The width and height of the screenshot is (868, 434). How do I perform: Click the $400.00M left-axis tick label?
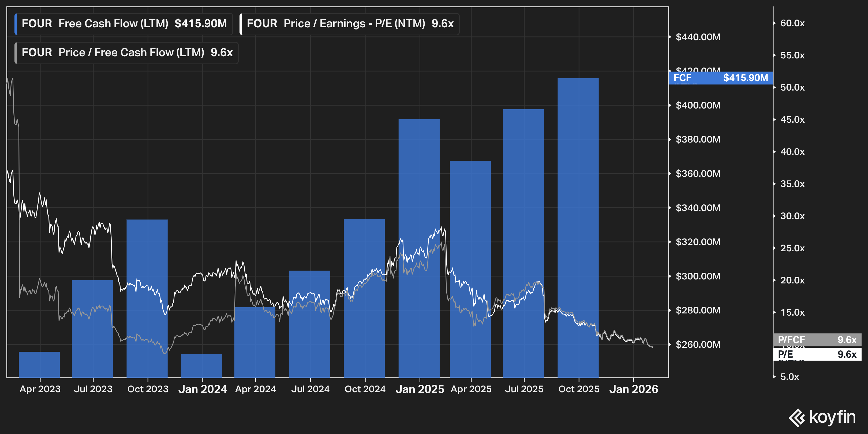pyautogui.click(x=698, y=106)
